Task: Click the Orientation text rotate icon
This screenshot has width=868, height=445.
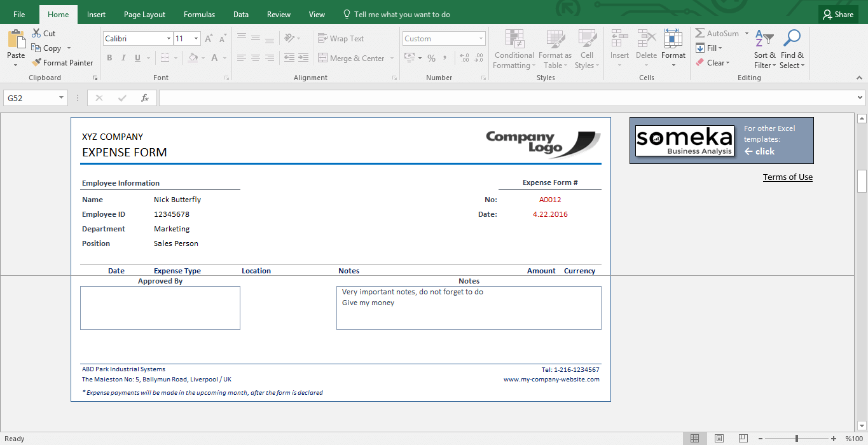Action: [289, 38]
